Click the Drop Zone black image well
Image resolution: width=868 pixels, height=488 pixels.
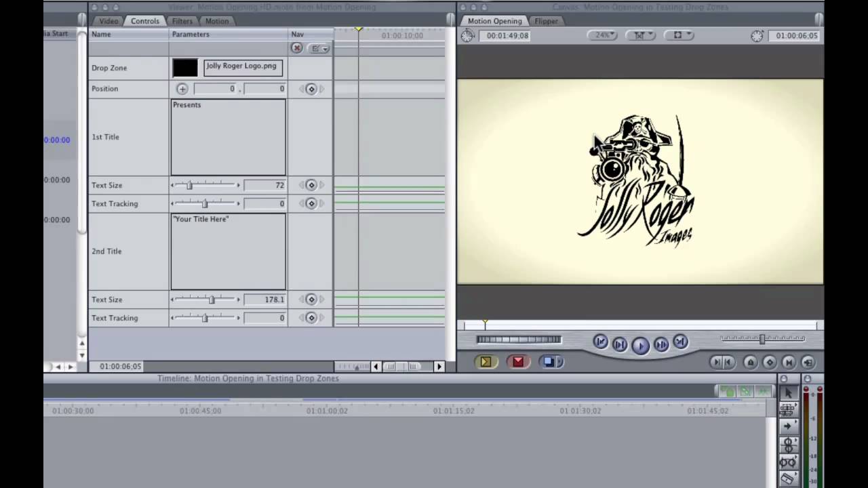click(x=185, y=68)
